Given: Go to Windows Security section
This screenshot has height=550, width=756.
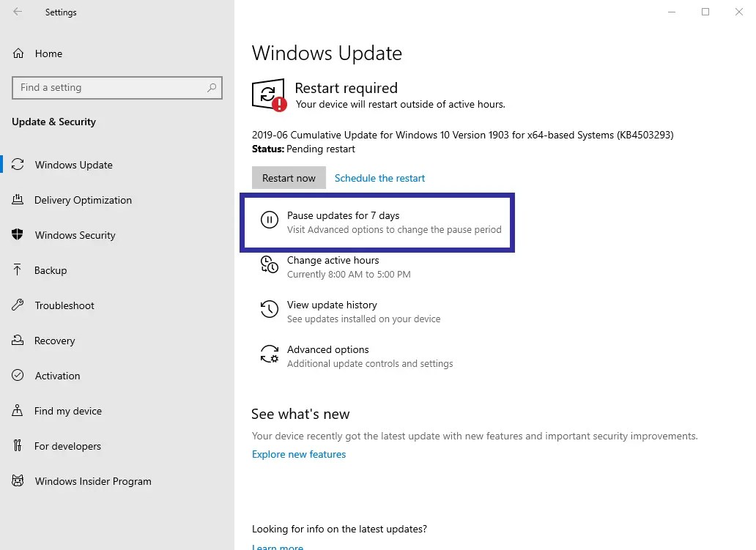Looking at the screenshot, I should (x=75, y=235).
